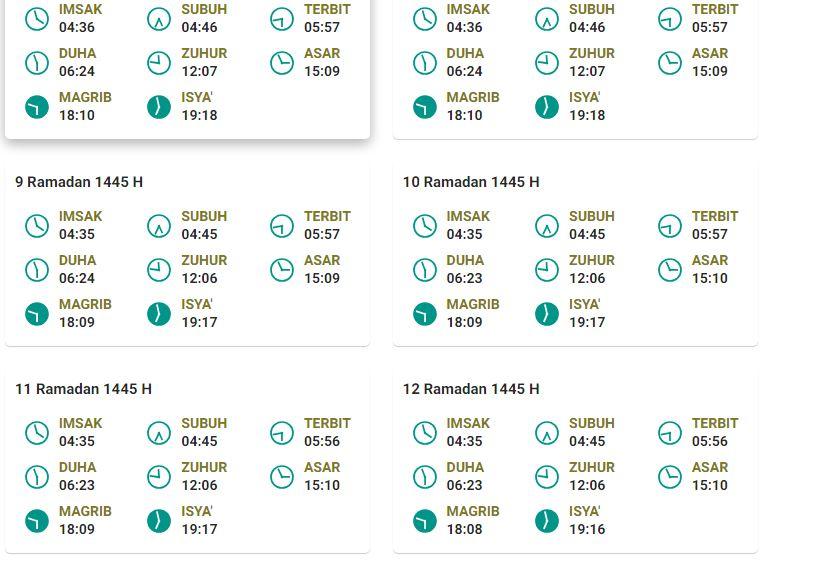This screenshot has width=838, height=561.
Task: Click the "11 Ramadan 1445 H" card title
Action: pyautogui.click(x=83, y=389)
